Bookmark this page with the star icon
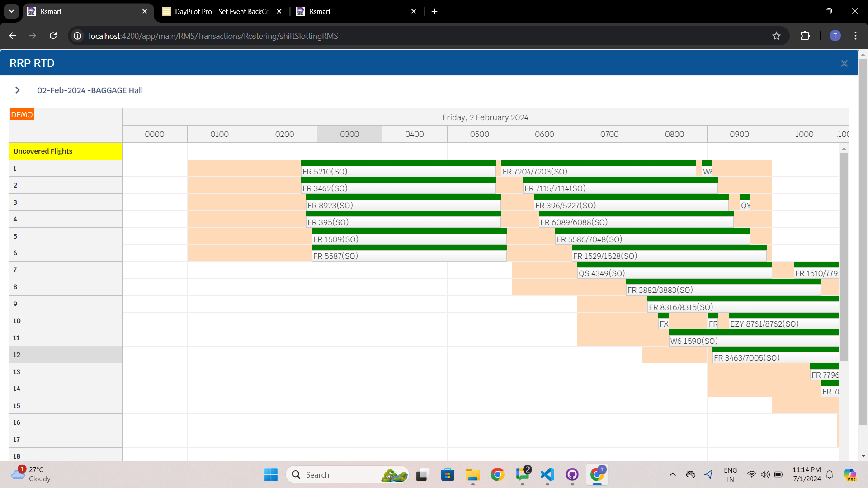Viewport: 868px width, 488px height. (x=776, y=36)
